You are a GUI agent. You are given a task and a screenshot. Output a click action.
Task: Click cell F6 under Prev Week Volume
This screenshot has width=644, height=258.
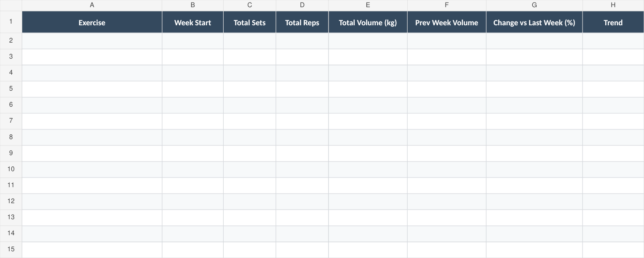pyautogui.click(x=446, y=105)
